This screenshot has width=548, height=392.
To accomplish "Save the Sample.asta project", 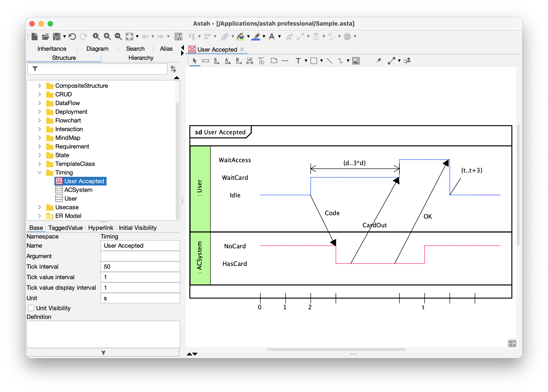I will pyautogui.click(x=57, y=36).
